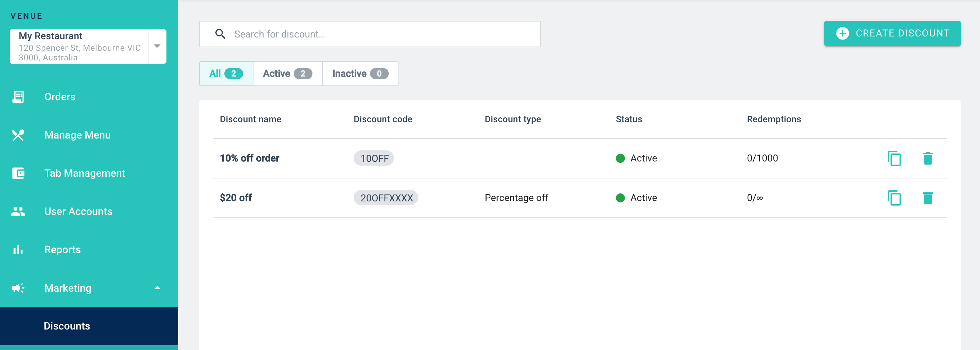Click the Manage Menu utensils icon

18,135
